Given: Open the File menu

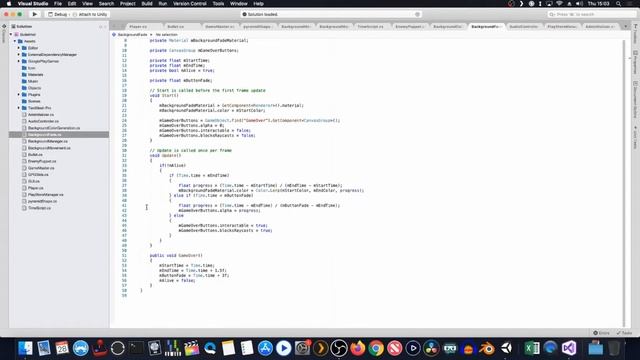Looking at the screenshot, I should [58, 4].
